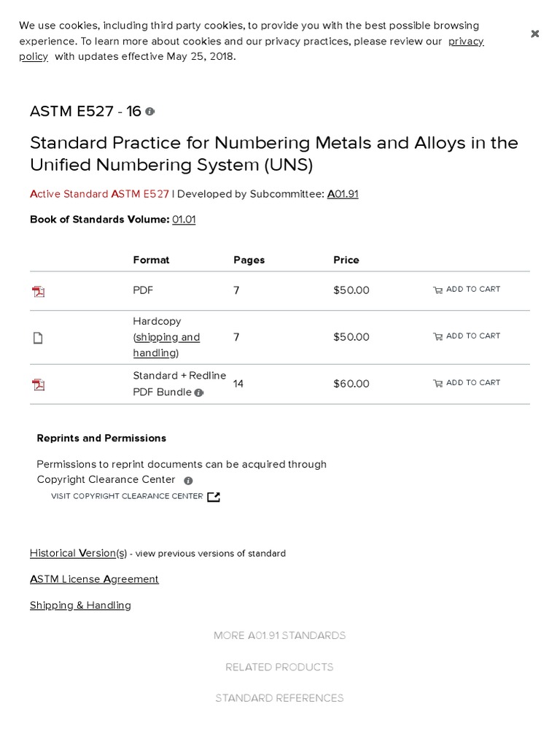Screen dimensions: 560x747
Task: Open the ASTM License Agreement
Action: tap(94, 579)
